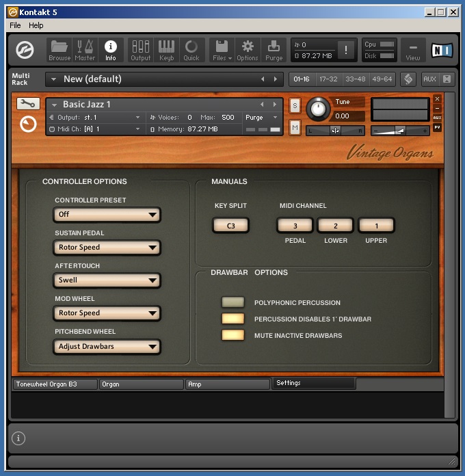This screenshot has height=476, width=465.
Task: Click the Purge toolbar icon
Action: point(274,49)
